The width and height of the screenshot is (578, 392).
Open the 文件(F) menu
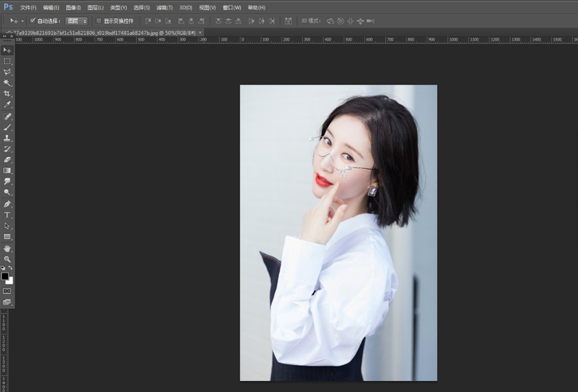point(28,7)
